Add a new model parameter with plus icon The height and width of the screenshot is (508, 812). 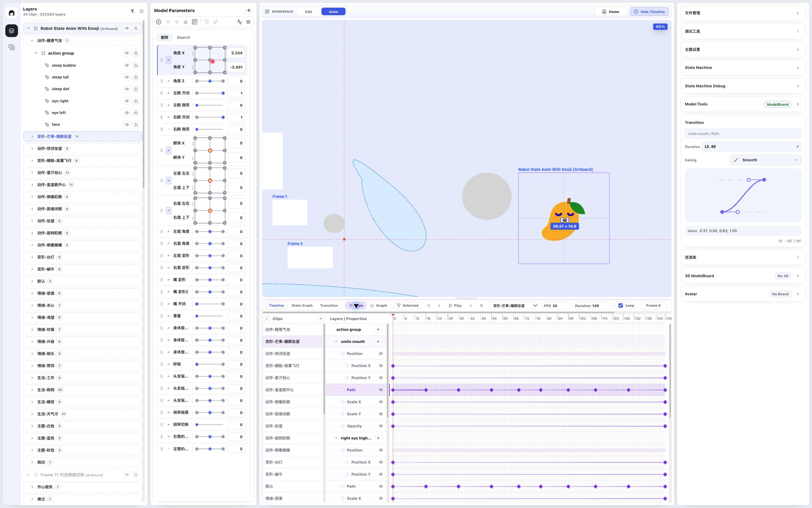point(249,11)
